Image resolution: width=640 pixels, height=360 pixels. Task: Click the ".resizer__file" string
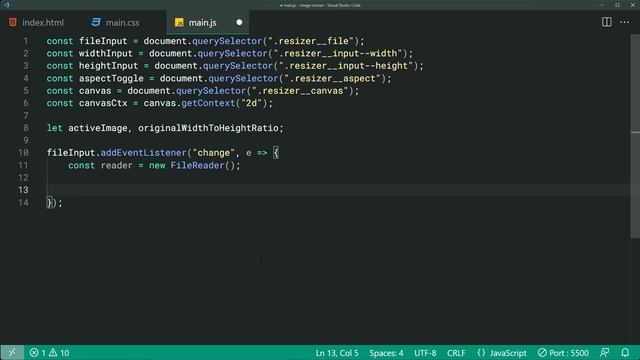click(x=311, y=41)
